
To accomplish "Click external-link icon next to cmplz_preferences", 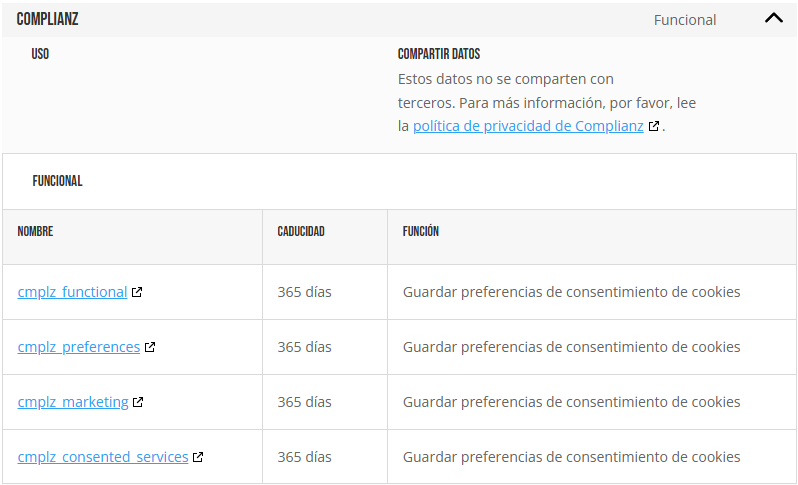I will pos(150,347).
